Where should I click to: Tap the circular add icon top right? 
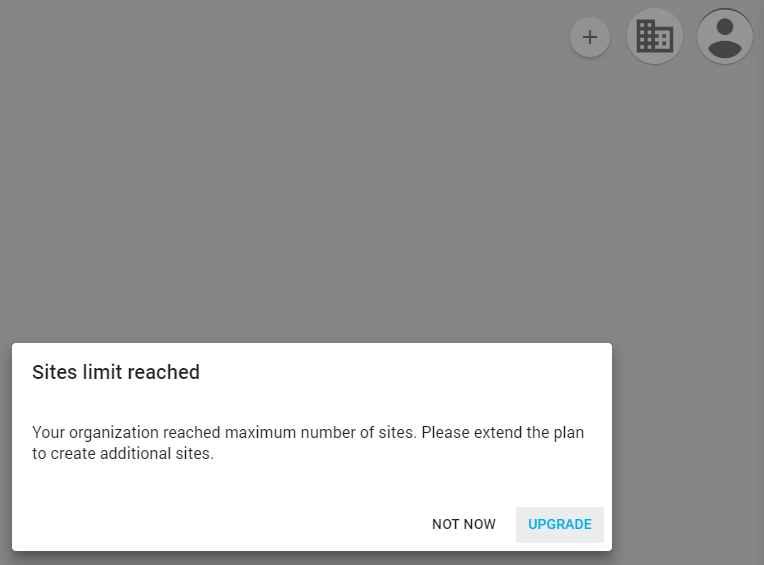tap(590, 37)
